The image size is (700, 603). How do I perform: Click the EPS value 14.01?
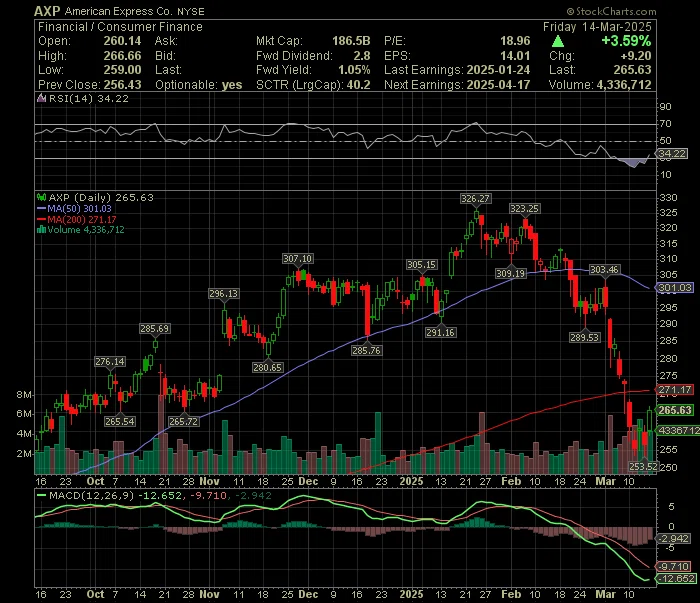(515, 56)
